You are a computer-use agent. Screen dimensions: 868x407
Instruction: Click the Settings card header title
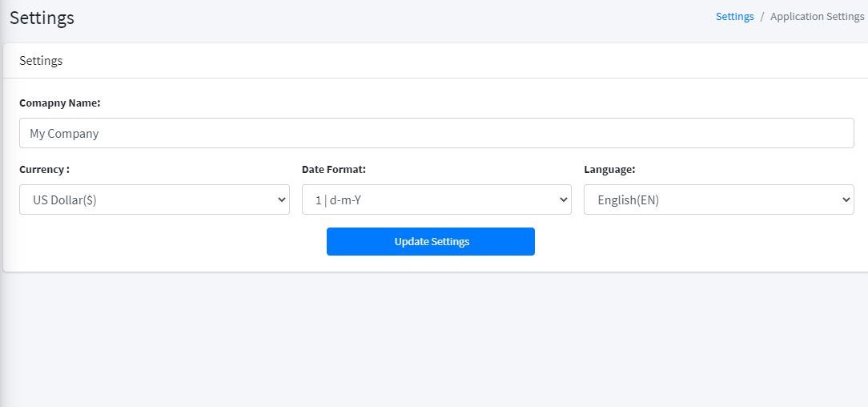[x=41, y=60]
